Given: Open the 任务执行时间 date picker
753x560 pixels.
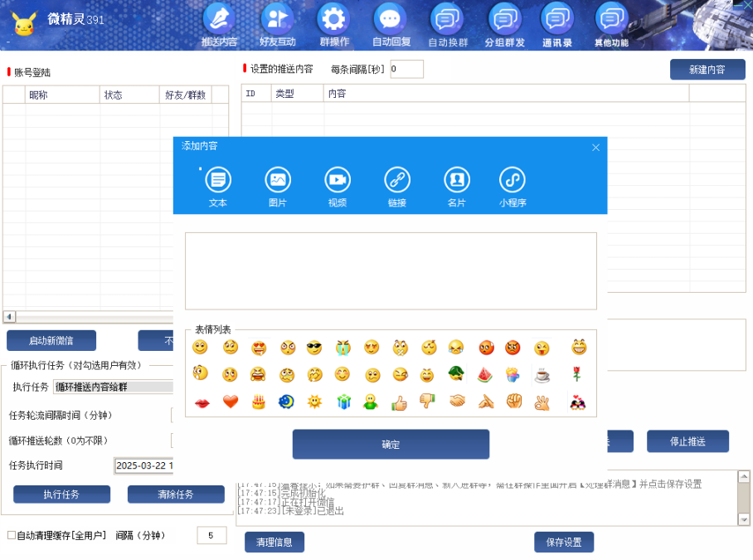Looking at the screenshot, I should click(144, 465).
